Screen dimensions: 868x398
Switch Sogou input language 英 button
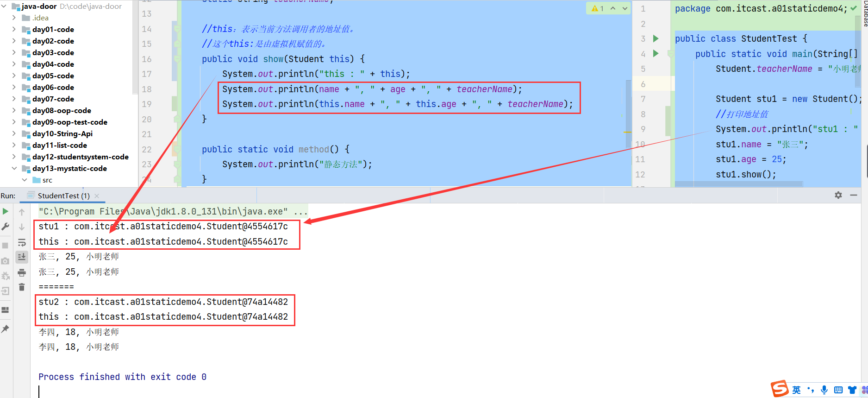796,390
